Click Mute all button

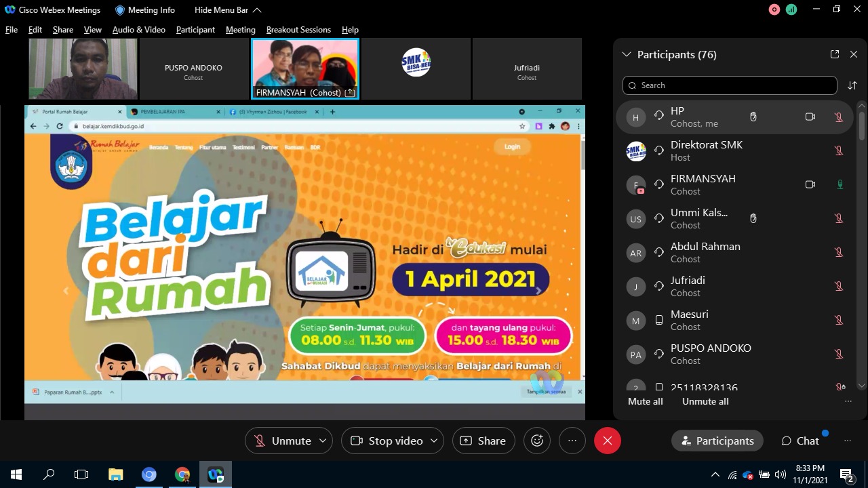[x=645, y=401]
